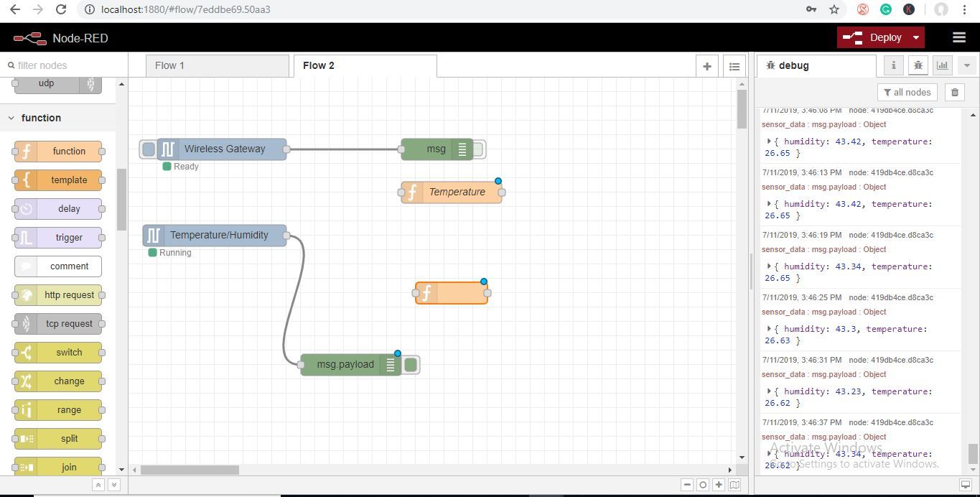This screenshot has height=497, width=980.
Task: Expand the 3:46:31 PM debug object
Action: (x=769, y=391)
